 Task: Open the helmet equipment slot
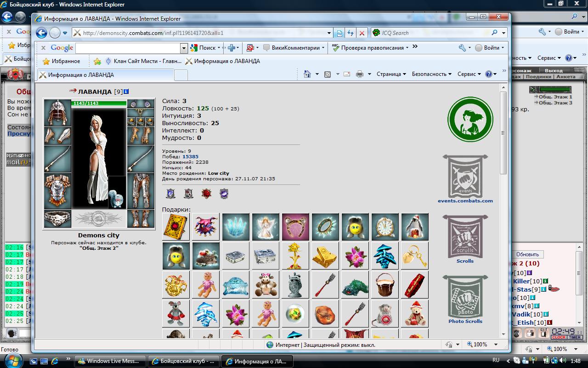click(57, 113)
